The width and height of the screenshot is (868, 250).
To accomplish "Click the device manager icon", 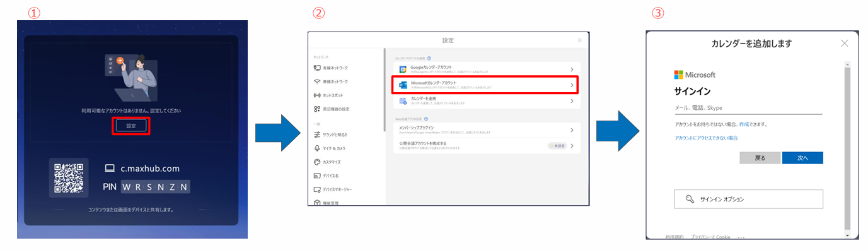I will [317, 189].
